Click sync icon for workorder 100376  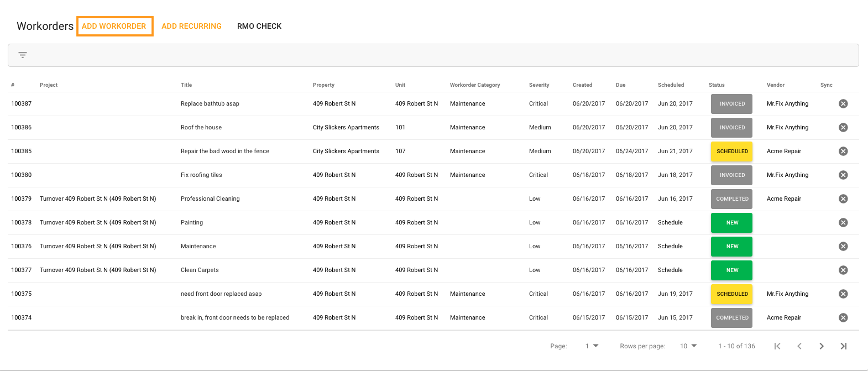(843, 246)
